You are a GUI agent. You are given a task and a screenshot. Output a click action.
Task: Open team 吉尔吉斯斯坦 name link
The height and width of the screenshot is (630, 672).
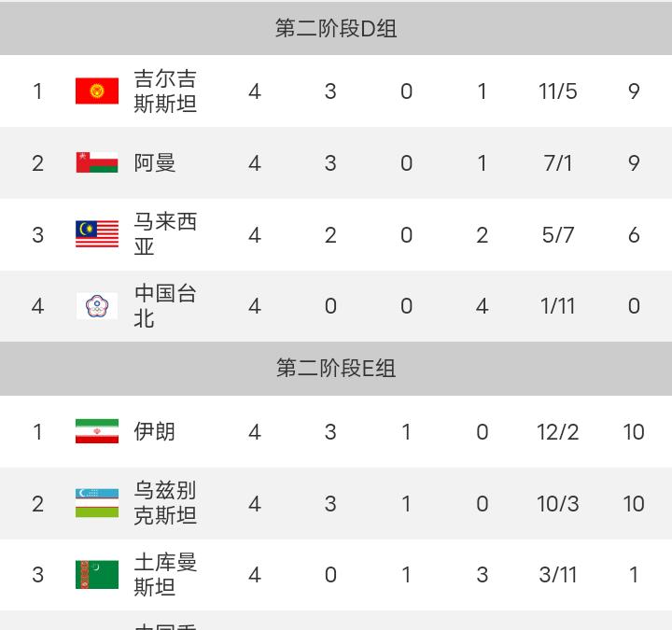(x=165, y=91)
